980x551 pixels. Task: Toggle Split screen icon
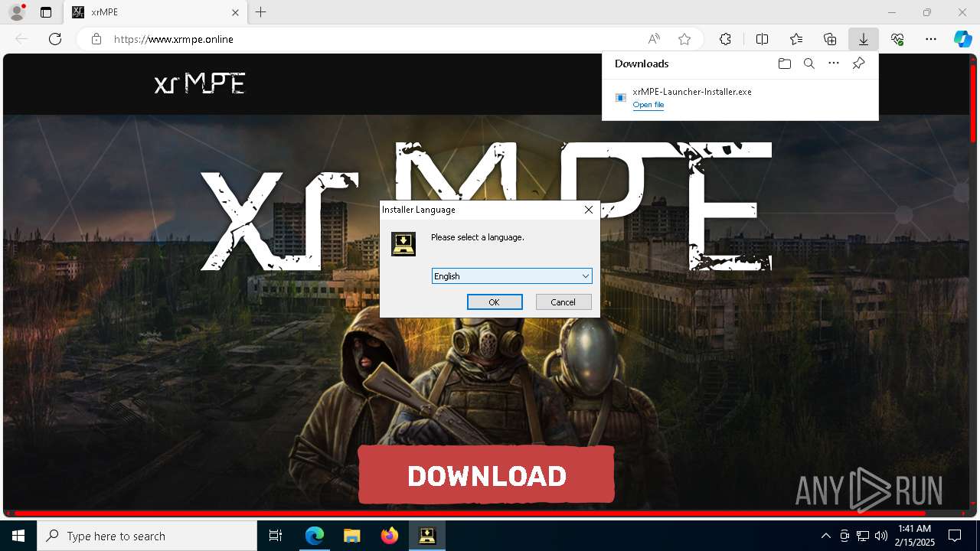click(x=763, y=39)
